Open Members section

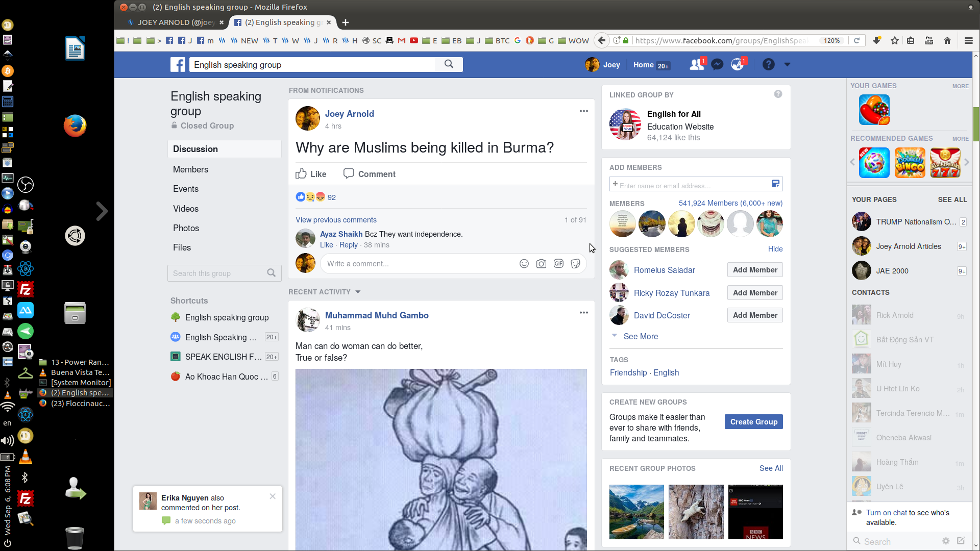click(x=190, y=169)
